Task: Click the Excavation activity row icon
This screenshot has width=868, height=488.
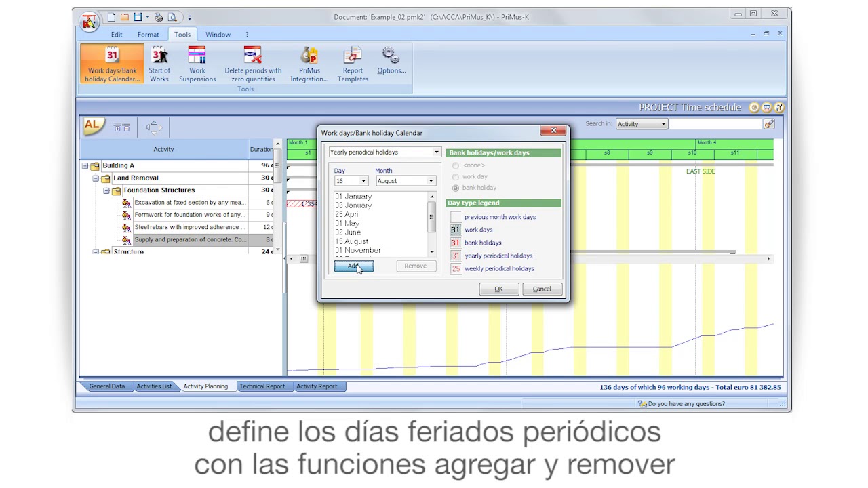Action: [x=126, y=203]
